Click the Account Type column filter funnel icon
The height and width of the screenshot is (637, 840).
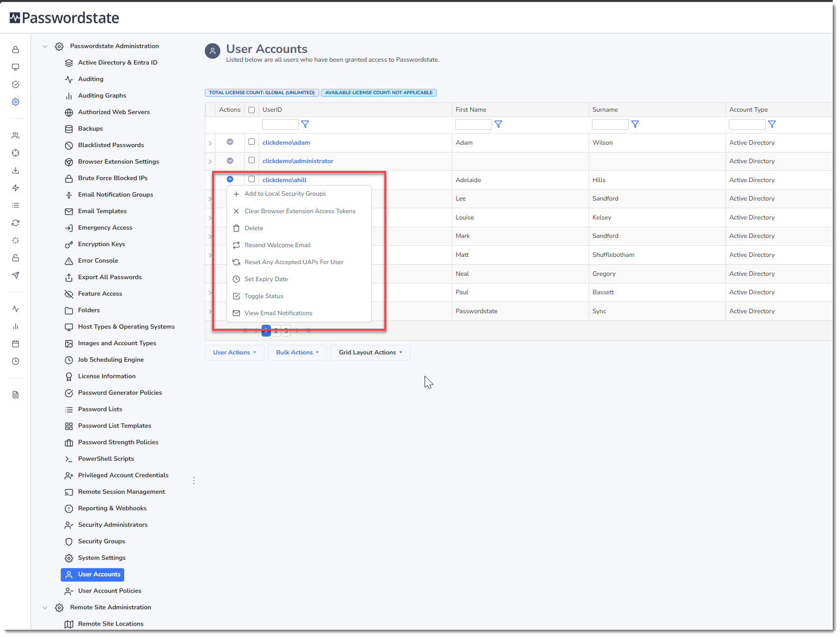772,124
